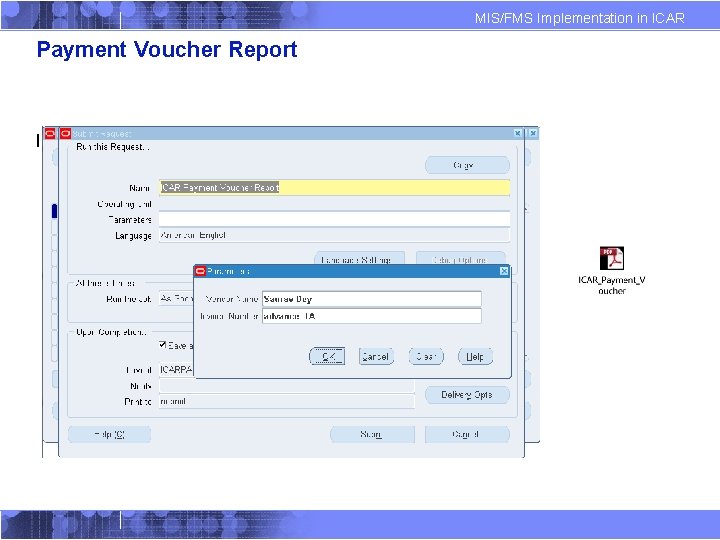Click the yellow Name field with ICAR Payment Voucher Report
Viewport: 720px width, 540px height.
coord(334,187)
